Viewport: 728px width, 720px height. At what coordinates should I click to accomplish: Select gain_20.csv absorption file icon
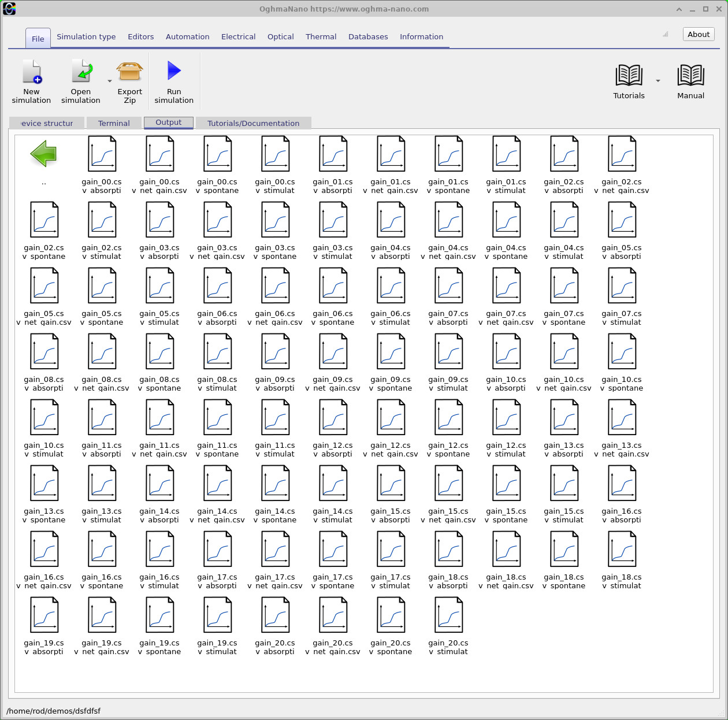click(x=275, y=615)
